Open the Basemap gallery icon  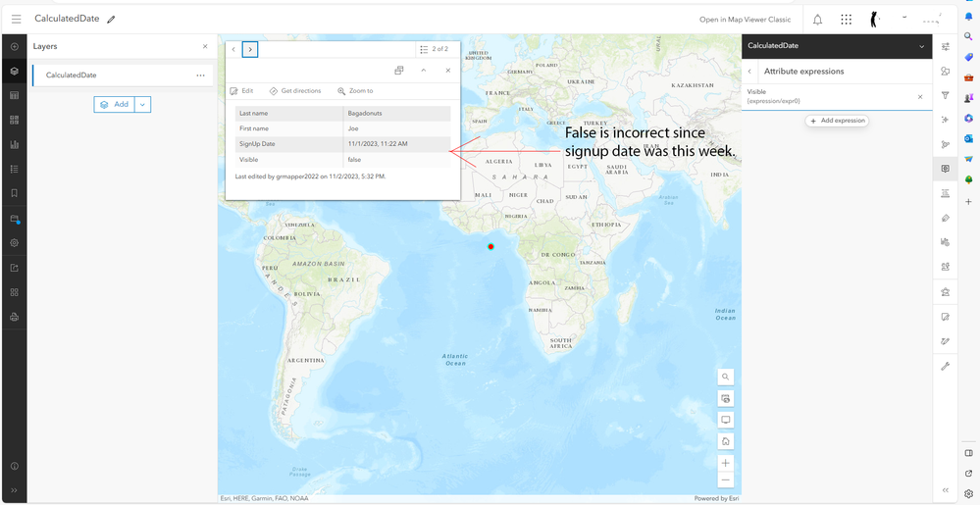pyautogui.click(x=15, y=120)
